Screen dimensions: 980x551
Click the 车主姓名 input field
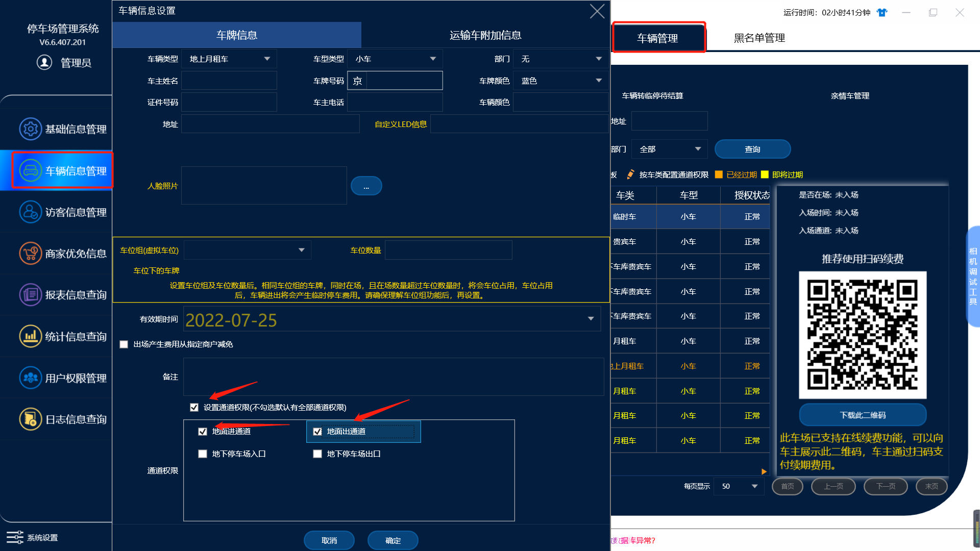click(x=229, y=81)
